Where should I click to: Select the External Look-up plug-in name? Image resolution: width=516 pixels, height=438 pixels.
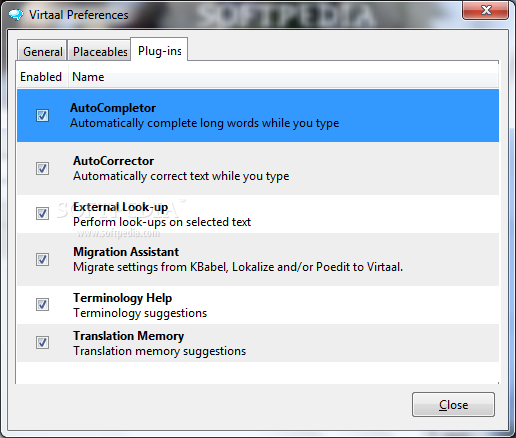[120, 207]
